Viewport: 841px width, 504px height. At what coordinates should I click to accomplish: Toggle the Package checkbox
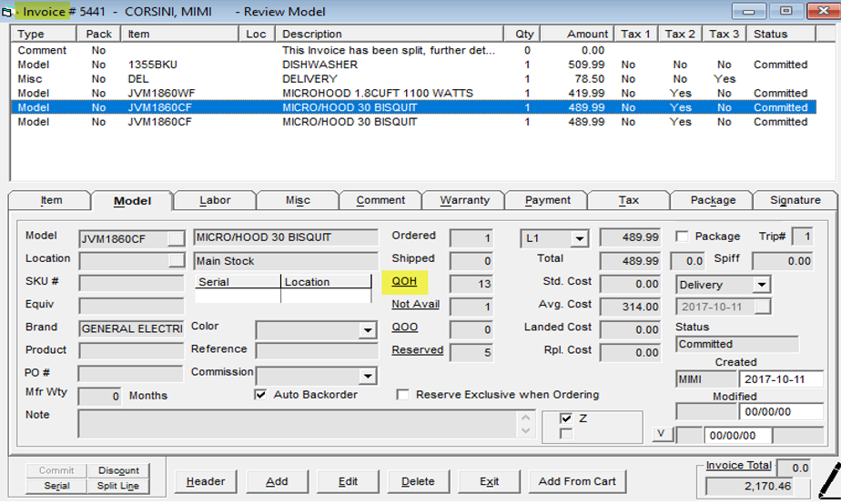tap(682, 237)
